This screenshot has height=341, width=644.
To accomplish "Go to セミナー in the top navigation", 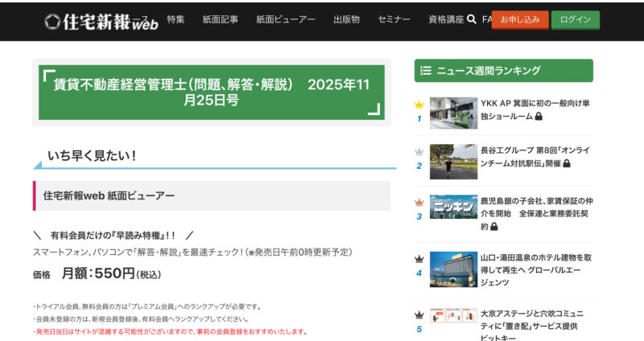I will point(394,20).
